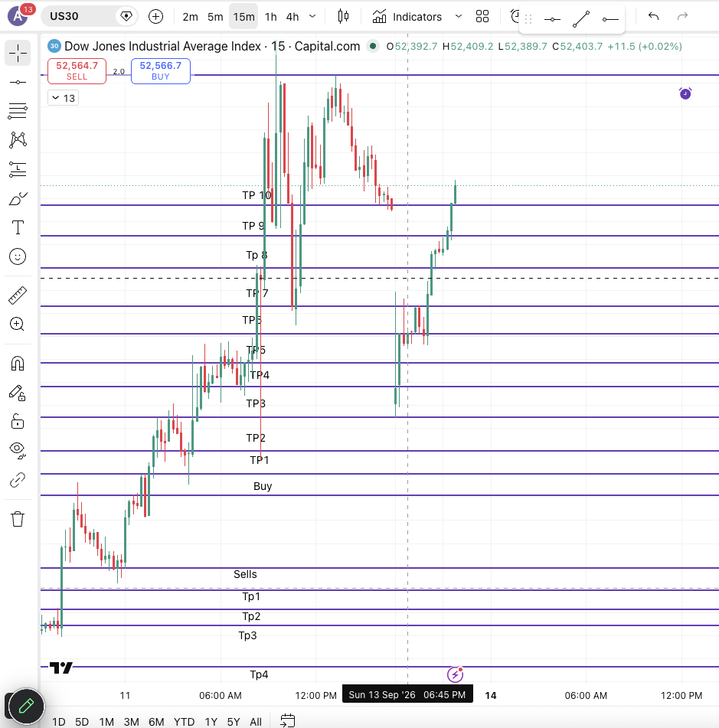
Task: Select the Text tool
Action: pyautogui.click(x=18, y=227)
